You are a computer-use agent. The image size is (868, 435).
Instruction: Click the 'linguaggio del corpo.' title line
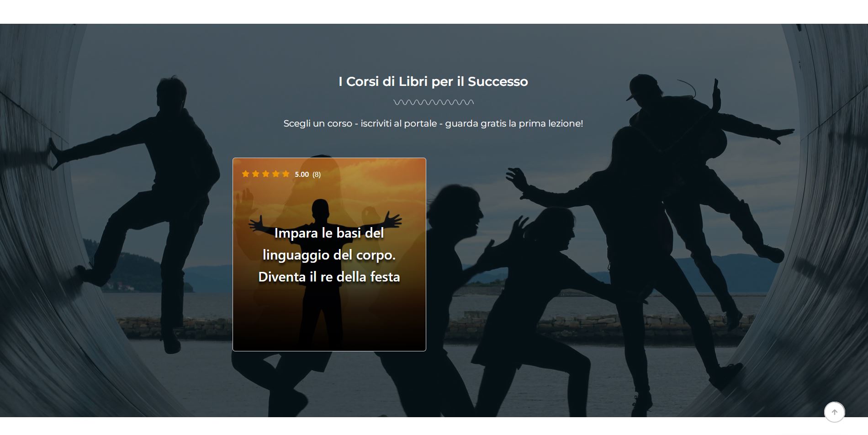click(x=329, y=255)
